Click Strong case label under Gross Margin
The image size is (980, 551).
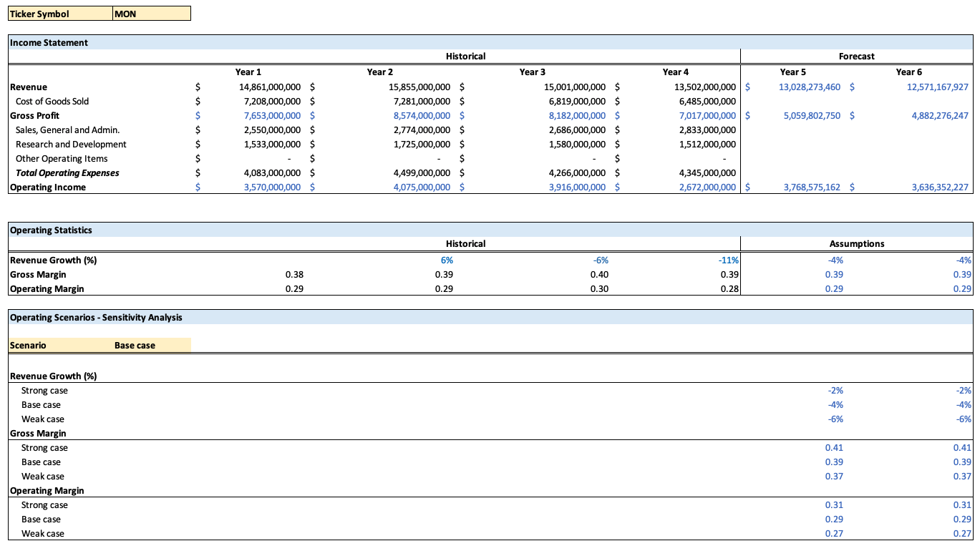point(44,447)
